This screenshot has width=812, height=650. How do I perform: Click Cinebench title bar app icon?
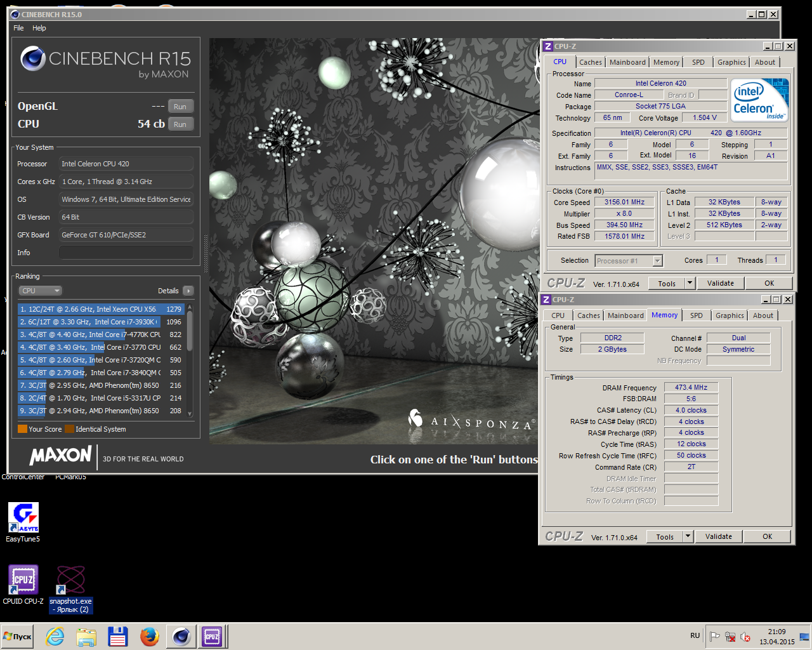(15, 14)
